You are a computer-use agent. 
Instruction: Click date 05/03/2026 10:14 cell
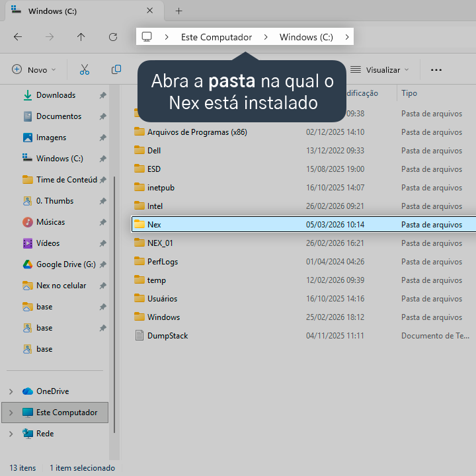pos(335,225)
